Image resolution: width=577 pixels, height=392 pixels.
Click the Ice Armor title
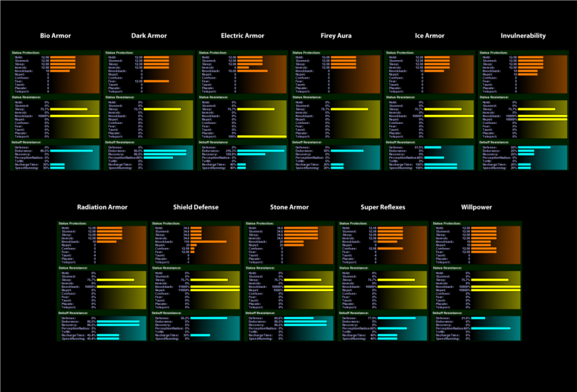pos(429,36)
